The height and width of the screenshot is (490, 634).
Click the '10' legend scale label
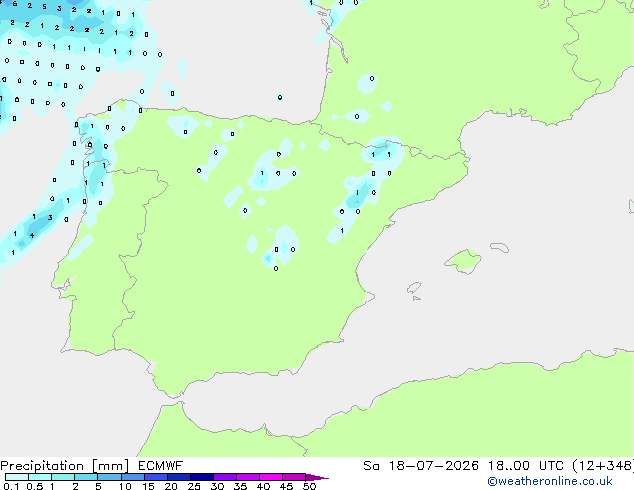point(125,486)
